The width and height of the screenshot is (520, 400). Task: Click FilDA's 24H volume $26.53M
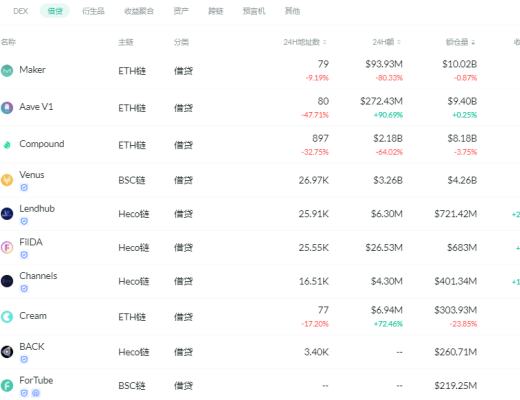point(384,248)
